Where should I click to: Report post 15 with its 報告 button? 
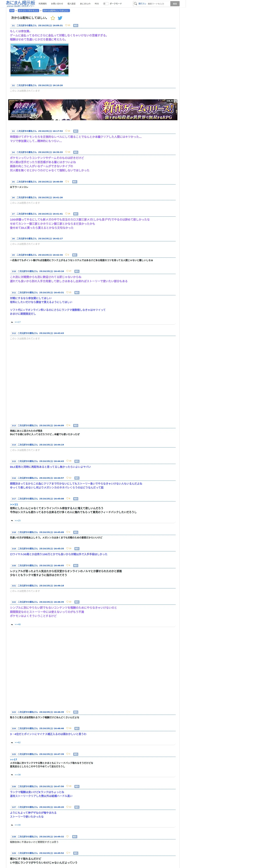pos(77,461)
